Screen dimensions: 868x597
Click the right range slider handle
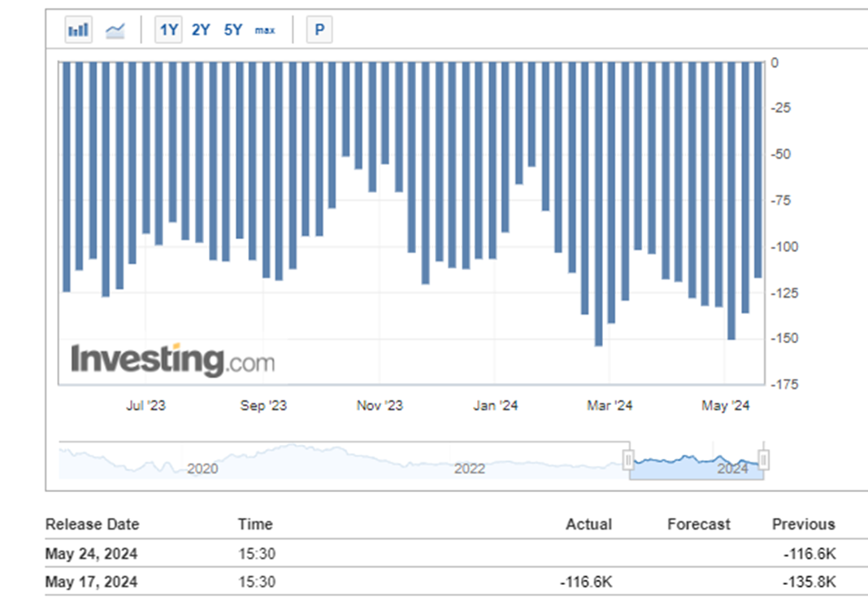[x=763, y=460]
